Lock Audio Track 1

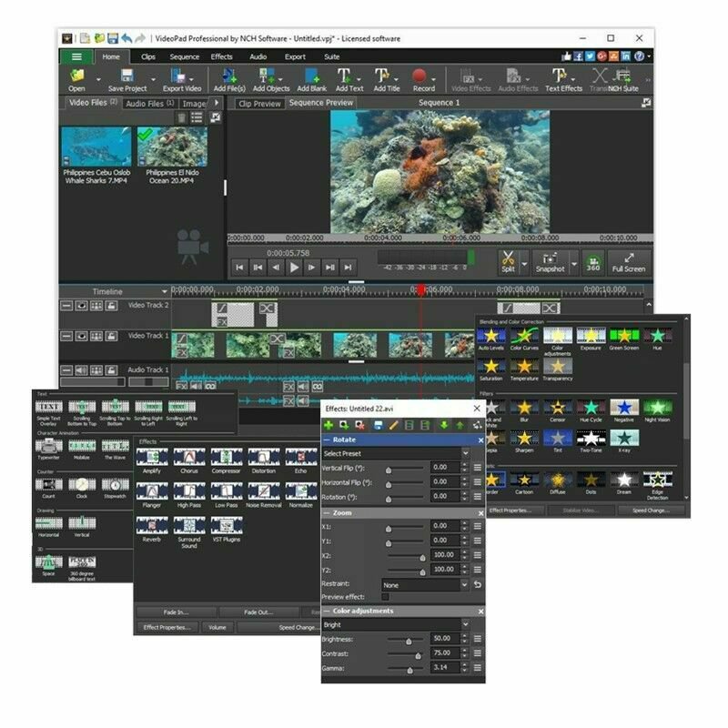[111, 370]
